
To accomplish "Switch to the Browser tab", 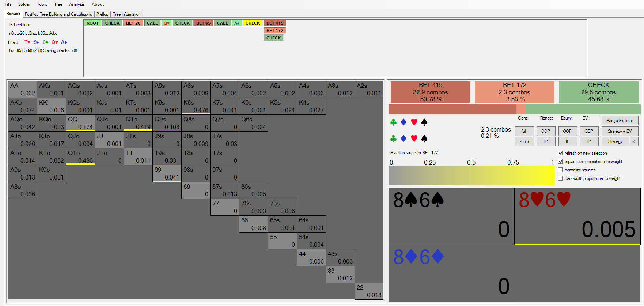I will point(14,14).
